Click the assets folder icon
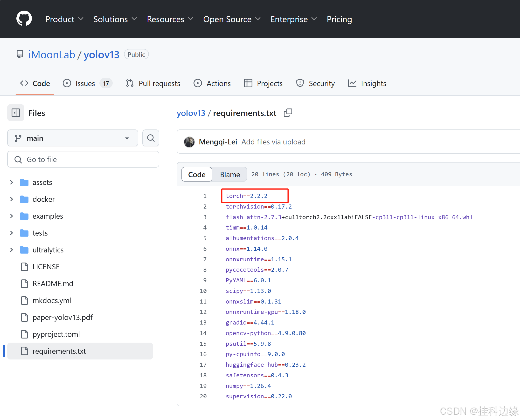 click(24, 183)
